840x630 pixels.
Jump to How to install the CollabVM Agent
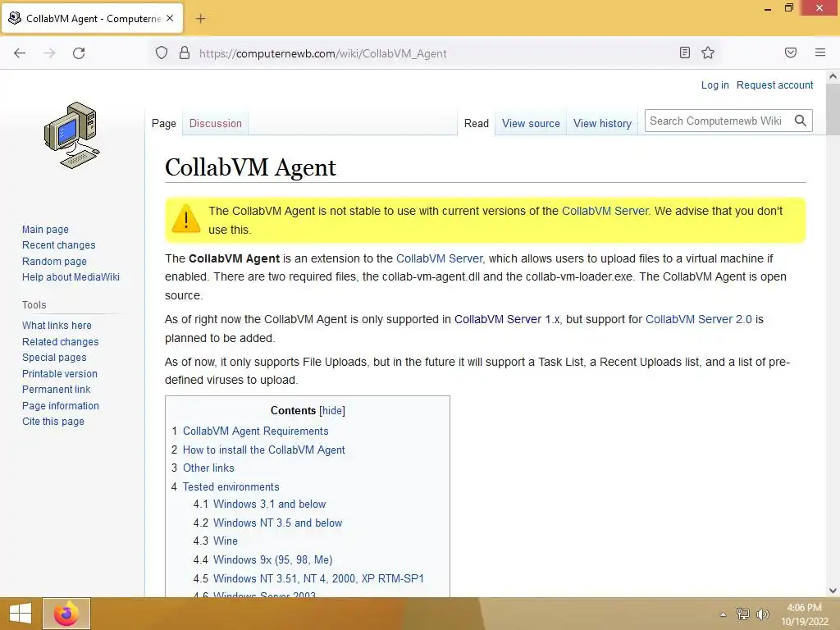263,450
